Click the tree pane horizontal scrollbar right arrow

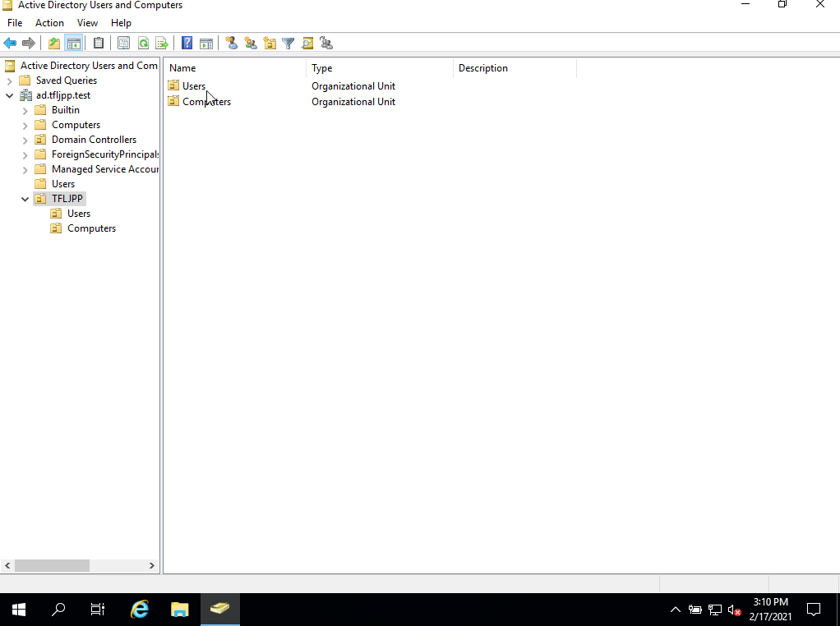tap(151, 566)
